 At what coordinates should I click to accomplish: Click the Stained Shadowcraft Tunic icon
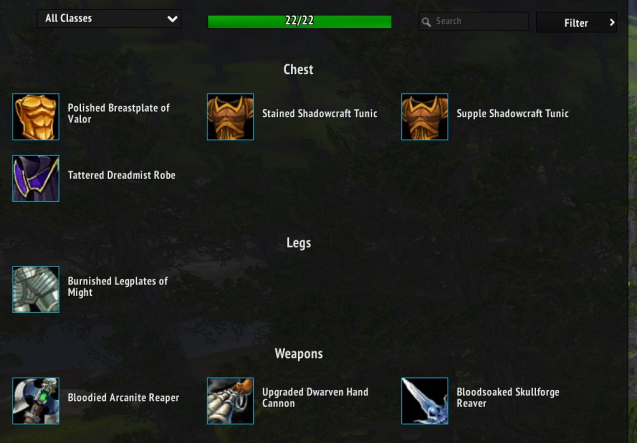coord(230,117)
